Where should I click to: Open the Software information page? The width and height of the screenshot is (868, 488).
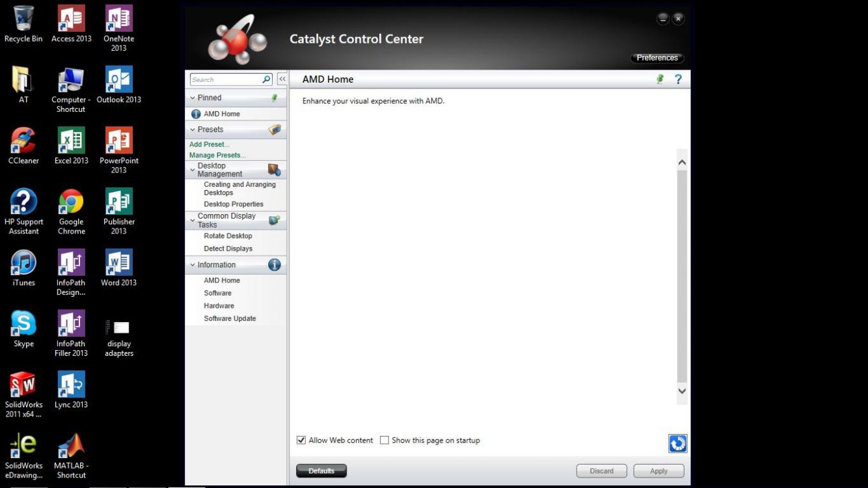coord(217,293)
